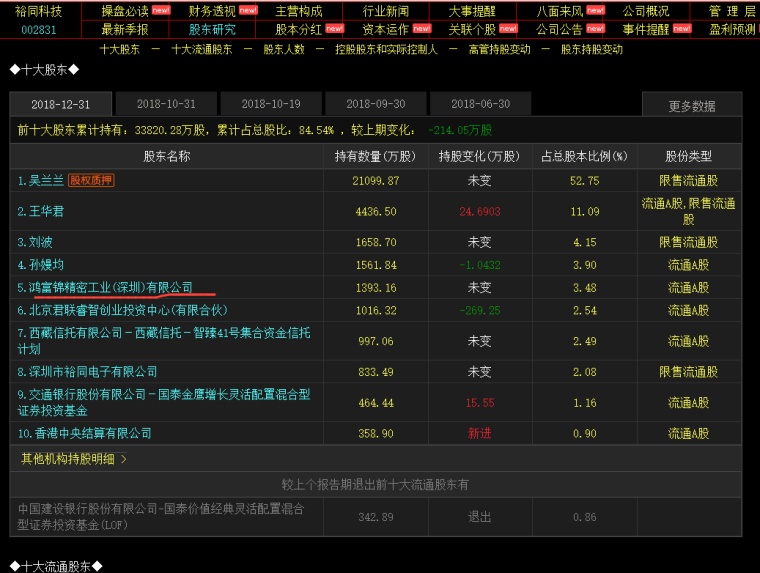Open the 操盘必读 menu item
The width and height of the screenshot is (760, 573).
pos(125,11)
